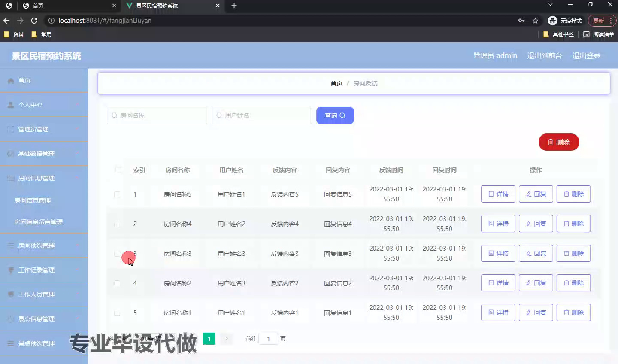Collapse the 房间信息管理 parent menu
This screenshot has width=618, height=364.
[44, 178]
